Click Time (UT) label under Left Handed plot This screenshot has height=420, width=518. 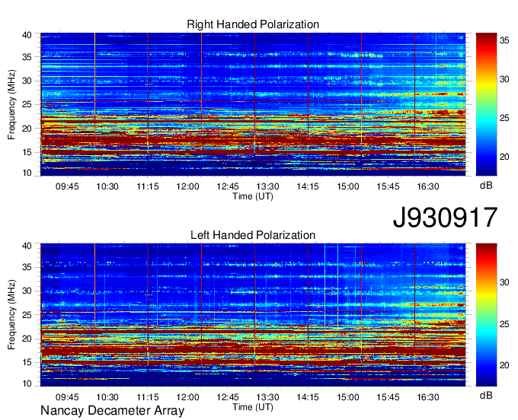tap(253, 407)
